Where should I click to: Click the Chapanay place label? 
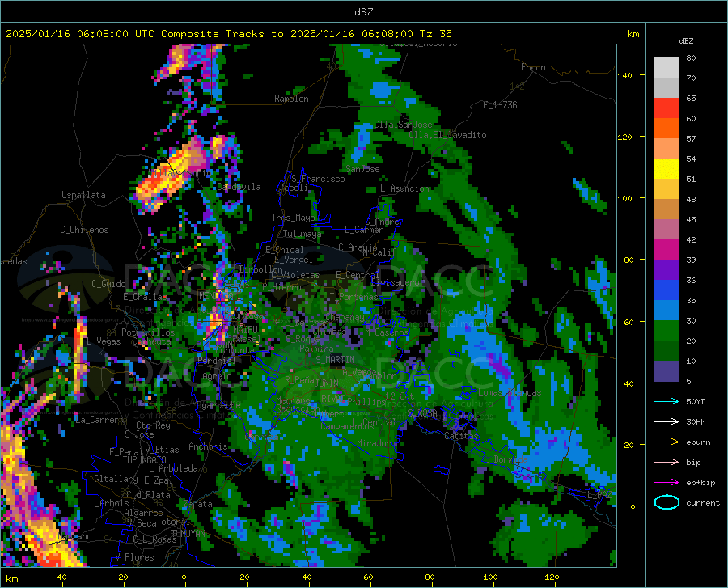pyautogui.click(x=344, y=317)
